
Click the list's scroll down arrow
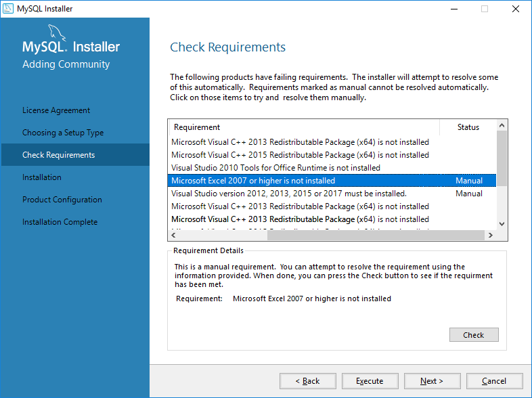click(x=502, y=224)
